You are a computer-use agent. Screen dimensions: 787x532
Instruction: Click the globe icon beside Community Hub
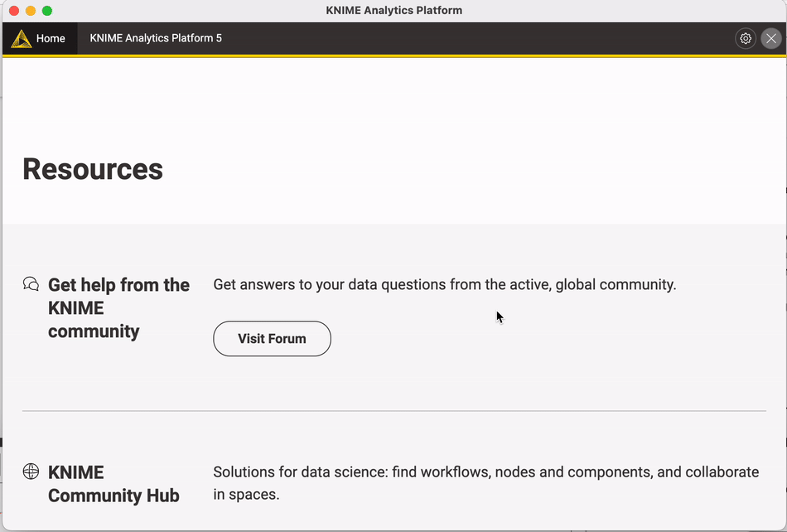(x=31, y=472)
